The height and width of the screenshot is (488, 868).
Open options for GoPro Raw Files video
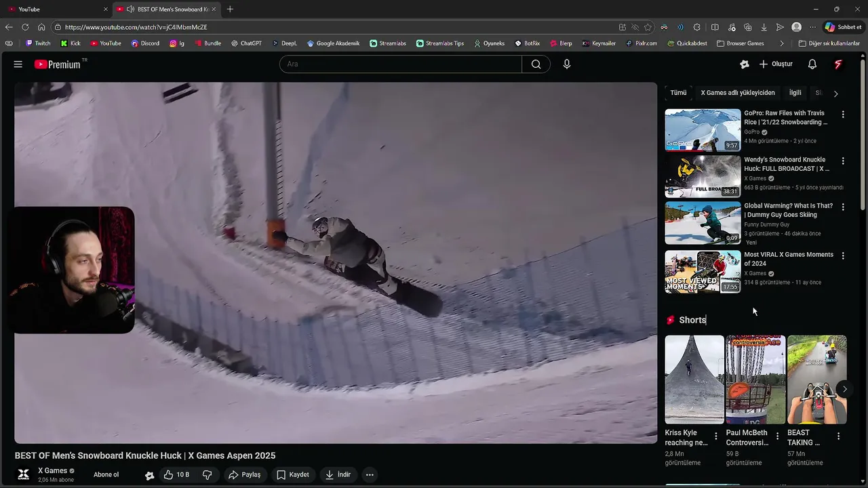[x=843, y=115]
